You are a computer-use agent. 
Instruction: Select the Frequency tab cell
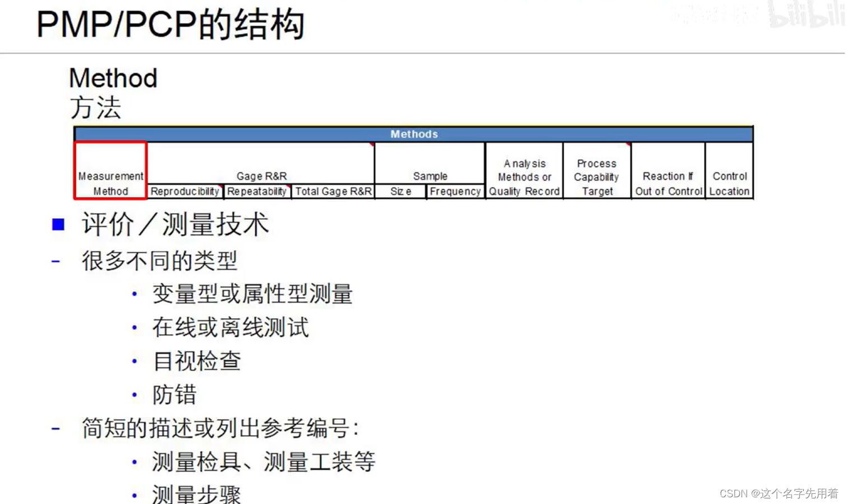[455, 191]
